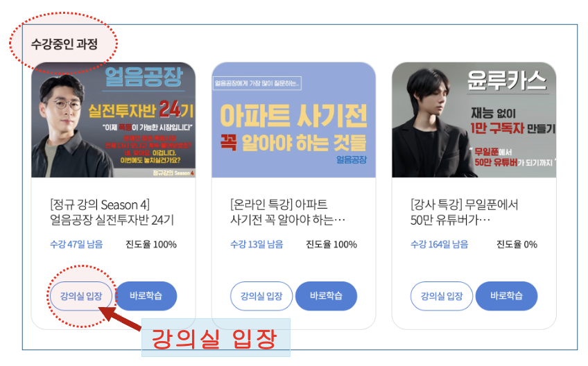Screen dimensions: 588x366
Task: Click 진도율 100% on 아파트 사기전 card
Action: coord(331,245)
